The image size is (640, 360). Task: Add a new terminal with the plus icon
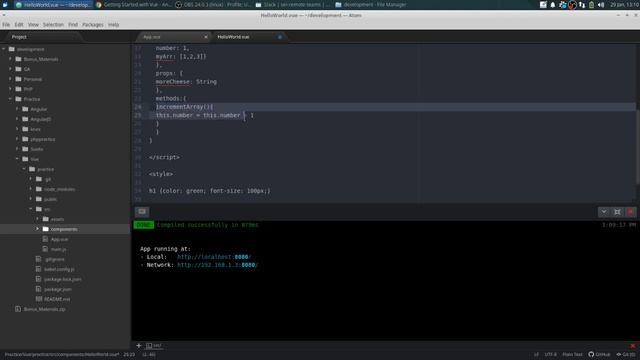[139, 346]
